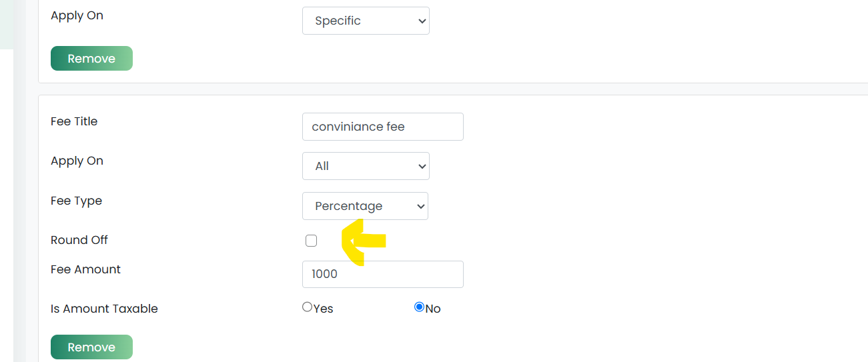This screenshot has width=868, height=362.
Task: Click the Round Off label text
Action: (x=79, y=240)
